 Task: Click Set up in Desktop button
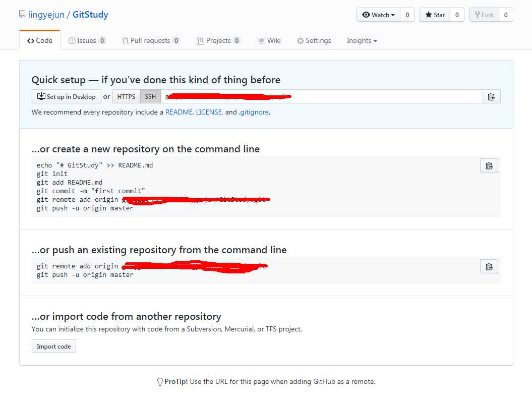pyautogui.click(x=67, y=97)
